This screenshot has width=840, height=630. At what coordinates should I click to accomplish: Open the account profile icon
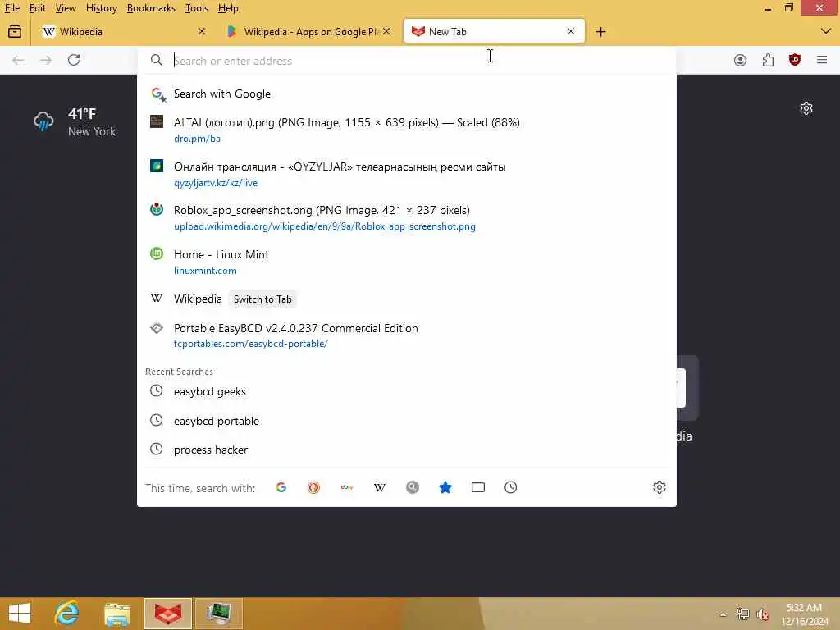(x=740, y=60)
